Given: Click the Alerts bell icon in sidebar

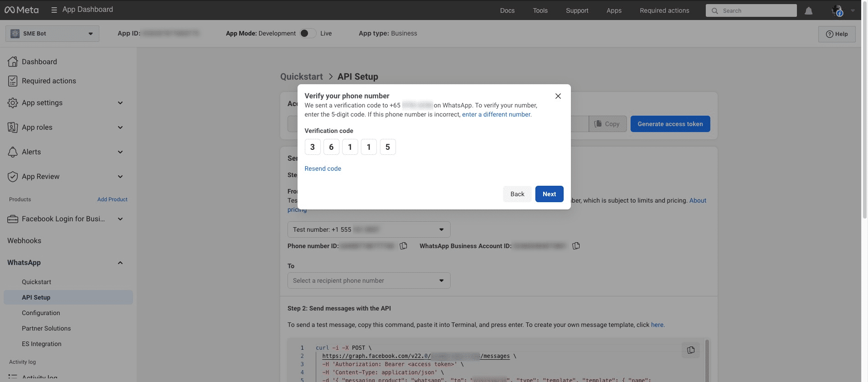Looking at the screenshot, I should click(13, 152).
